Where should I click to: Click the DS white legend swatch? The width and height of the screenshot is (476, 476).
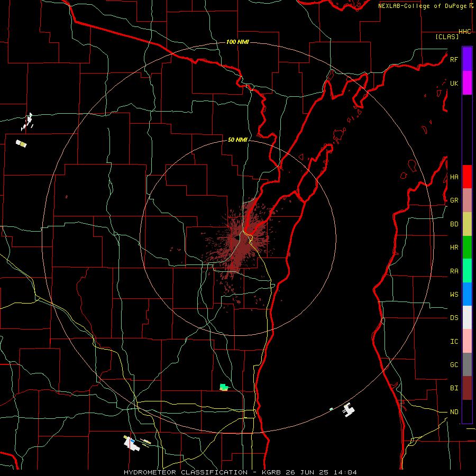click(467, 317)
